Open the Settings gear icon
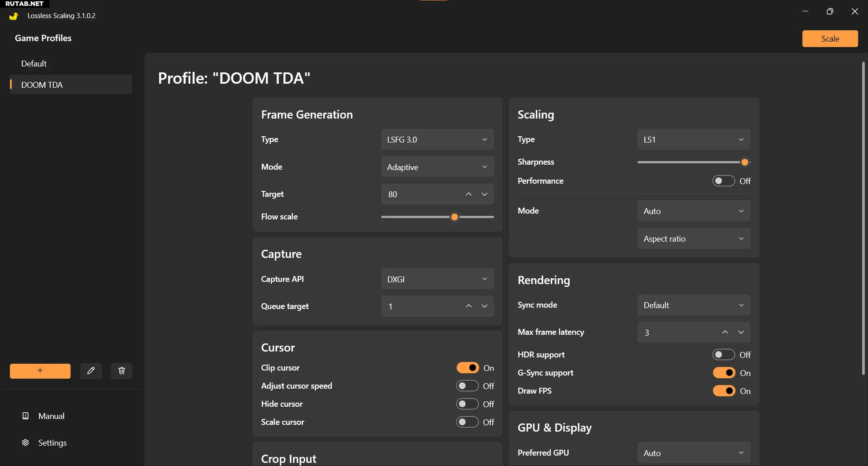 click(26, 442)
